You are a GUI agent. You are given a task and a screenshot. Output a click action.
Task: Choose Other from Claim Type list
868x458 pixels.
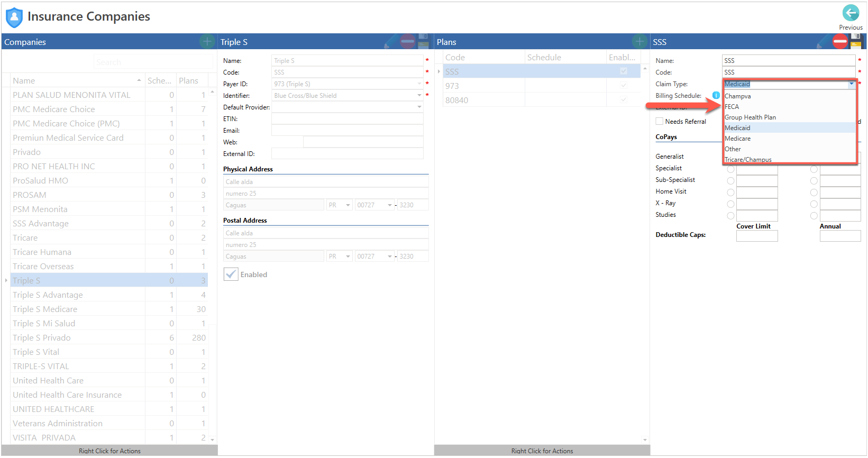click(x=789, y=149)
